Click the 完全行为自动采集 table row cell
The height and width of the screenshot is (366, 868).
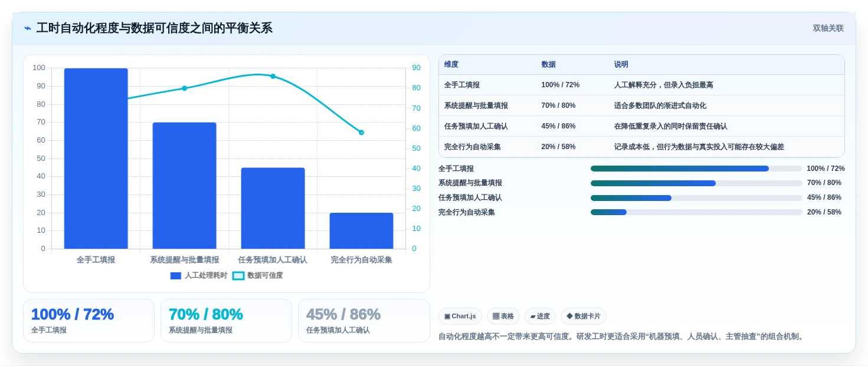[x=473, y=147]
